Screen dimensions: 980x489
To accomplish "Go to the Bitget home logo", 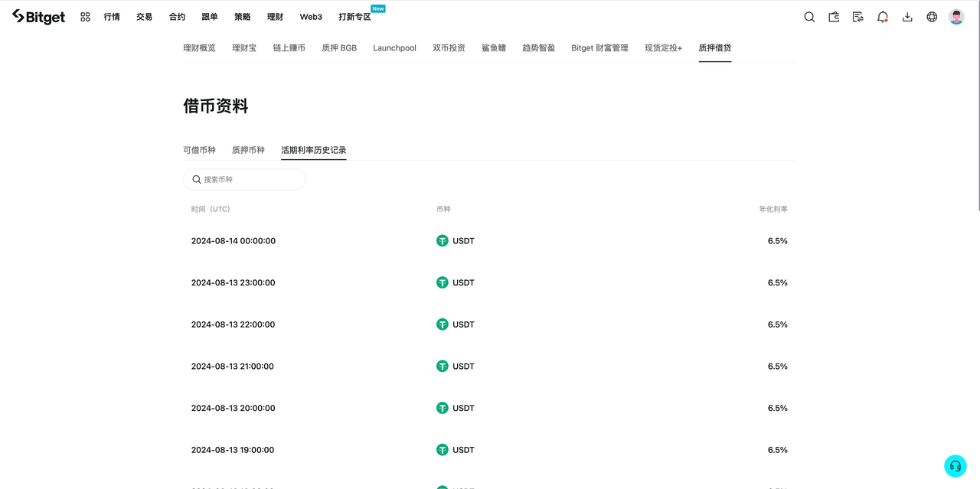I will (38, 17).
